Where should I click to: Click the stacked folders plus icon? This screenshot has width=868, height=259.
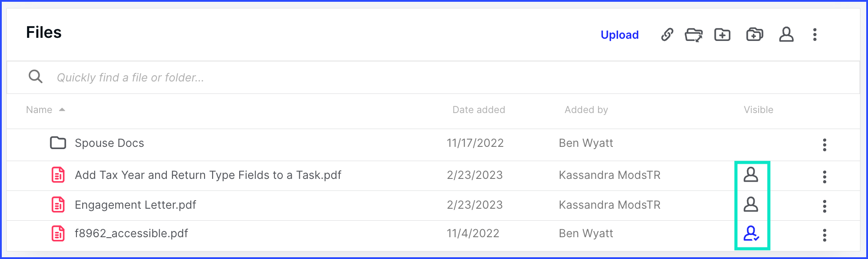click(755, 35)
